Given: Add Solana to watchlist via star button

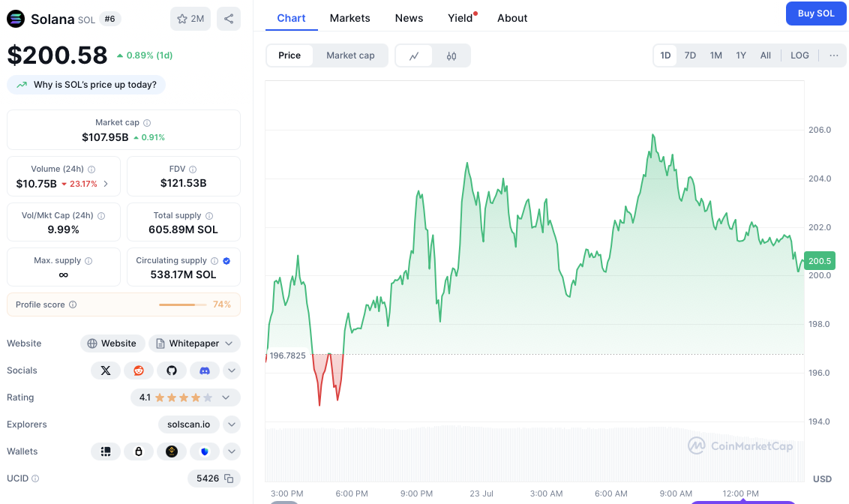Looking at the screenshot, I should [x=190, y=19].
